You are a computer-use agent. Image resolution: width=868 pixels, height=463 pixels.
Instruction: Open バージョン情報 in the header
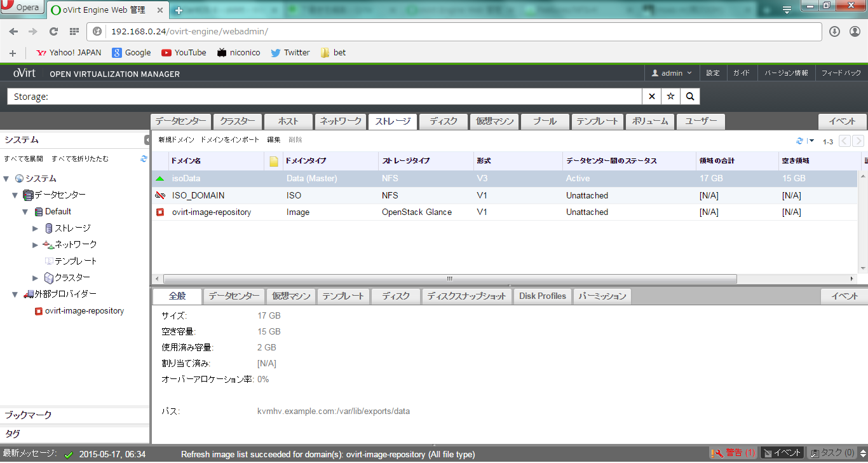(786, 73)
